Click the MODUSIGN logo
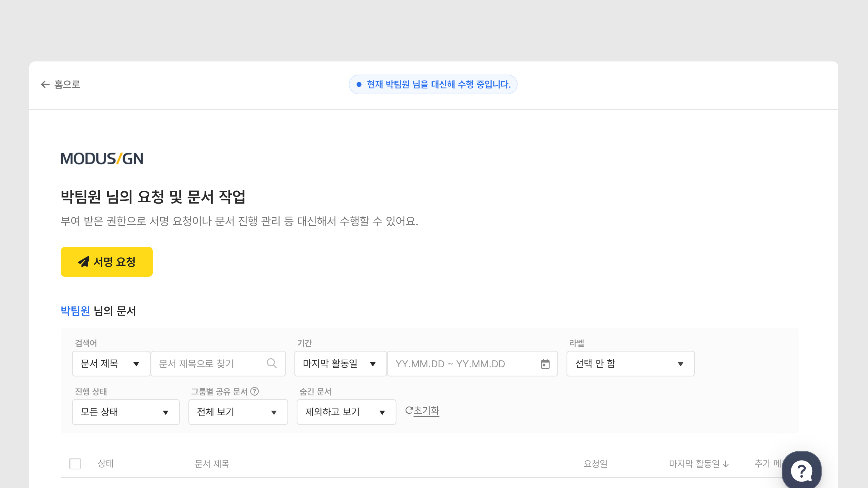868x488 pixels. point(102,159)
